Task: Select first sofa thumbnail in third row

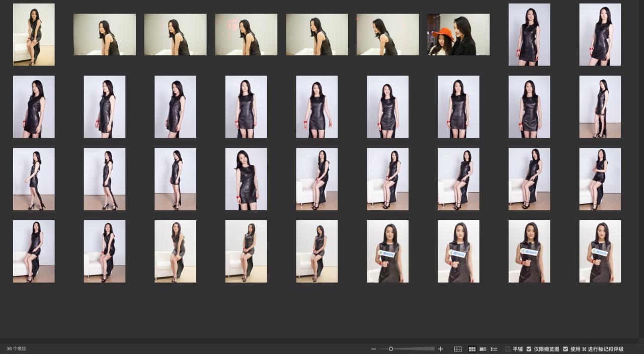Action: pyautogui.click(x=317, y=179)
